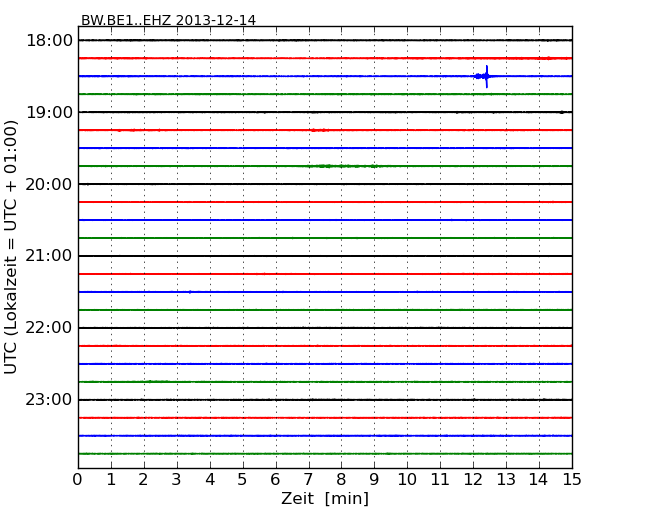650x520 pixels.
Task: Click the plot title 'BW.BE1..EHZ 2013-12-14'
Action: tap(168, 20)
